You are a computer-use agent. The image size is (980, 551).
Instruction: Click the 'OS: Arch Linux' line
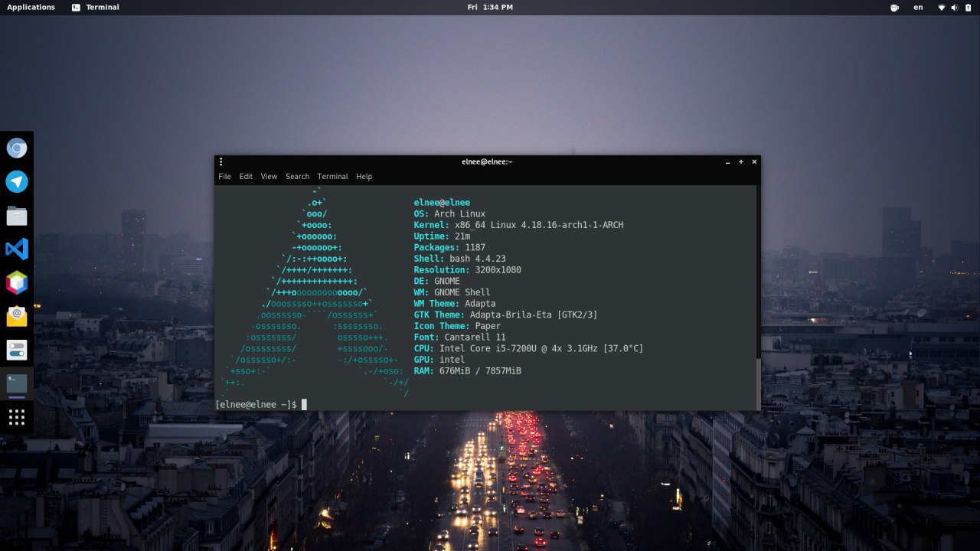449,214
